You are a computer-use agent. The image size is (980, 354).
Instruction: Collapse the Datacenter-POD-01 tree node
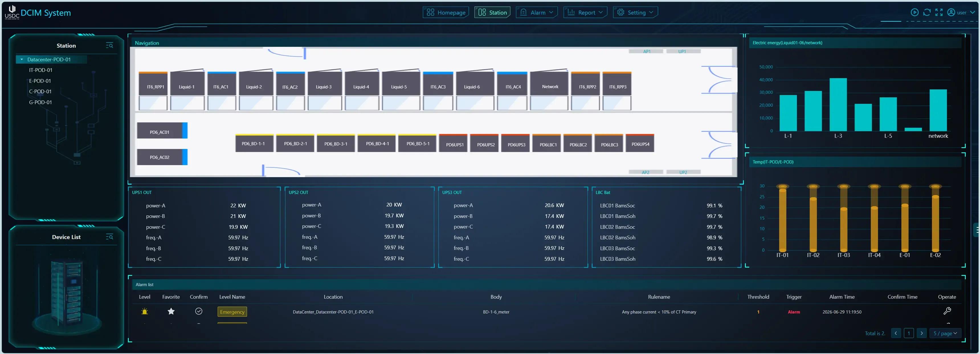click(22, 59)
